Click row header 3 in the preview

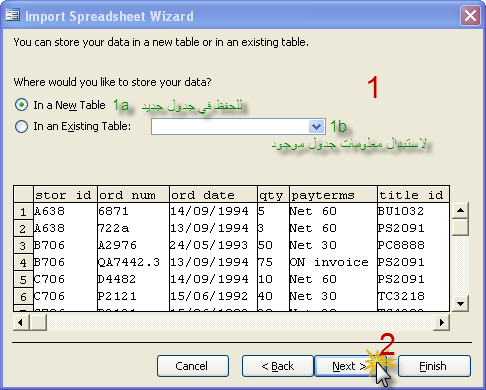pyautogui.click(x=23, y=245)
